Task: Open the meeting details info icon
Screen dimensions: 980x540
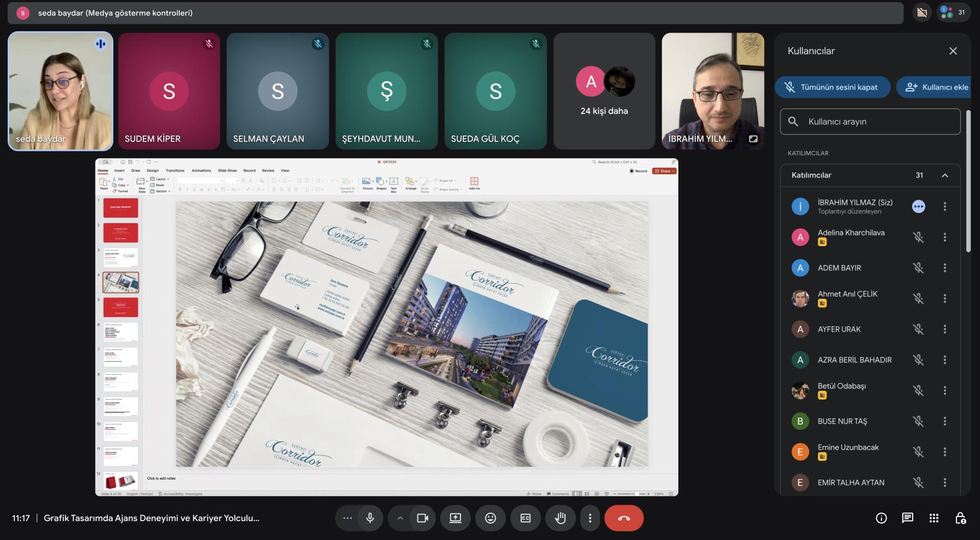Action: coord(881,518)
